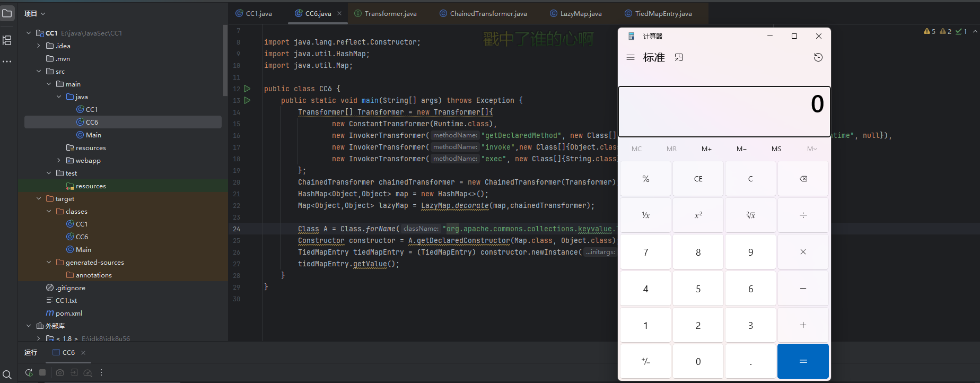Click the run gutter arrow beside line 12

click(247, 89)
